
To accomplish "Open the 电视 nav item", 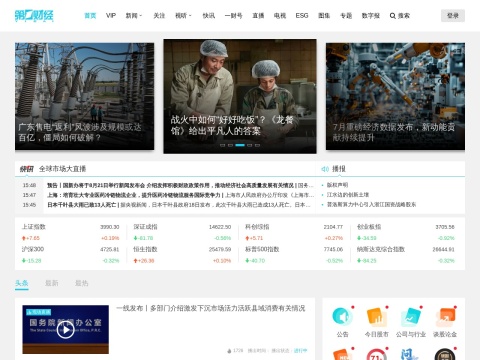I will coord(280,16).
